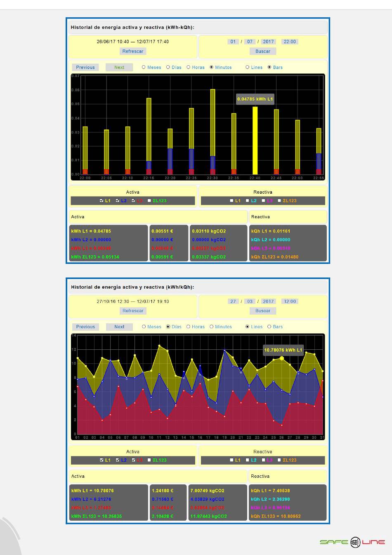Image resolution: width=392 pixels, height=555 pixels.
Task: Select Meses radio in bottom panel
Action: pyautogui.click(x=144, y=327)
